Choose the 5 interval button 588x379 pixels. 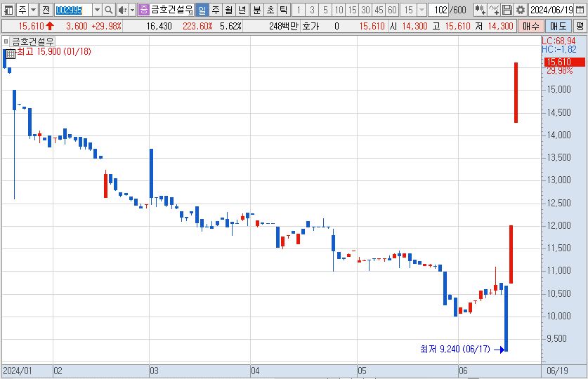pyautogui.click(x=325, y=10)
